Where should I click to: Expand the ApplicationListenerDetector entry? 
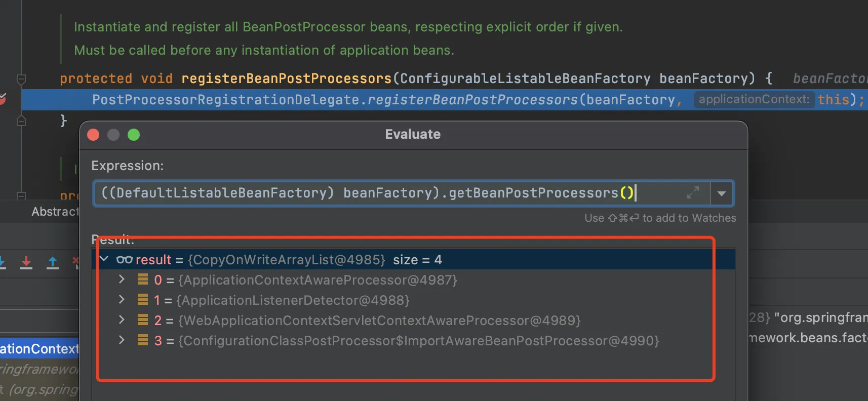coord(122,300)
